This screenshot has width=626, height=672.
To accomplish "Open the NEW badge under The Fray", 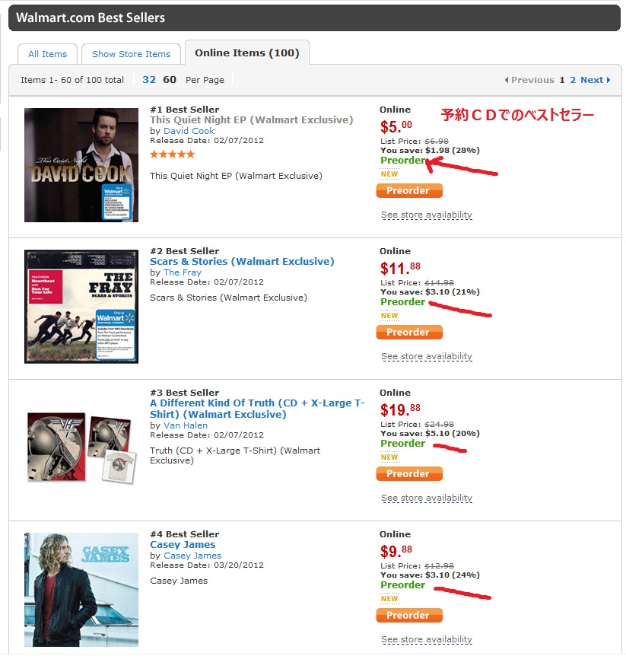I will click(389, 316).
